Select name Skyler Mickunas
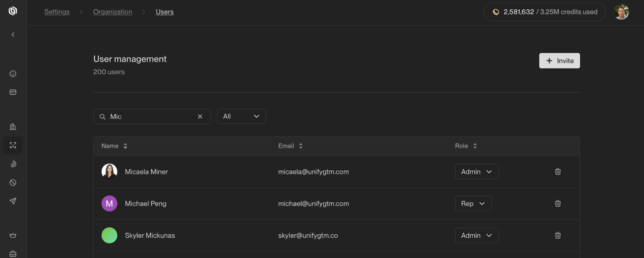Image resolution: width=644 pixels, height=258 pixels. pos(150,235)
